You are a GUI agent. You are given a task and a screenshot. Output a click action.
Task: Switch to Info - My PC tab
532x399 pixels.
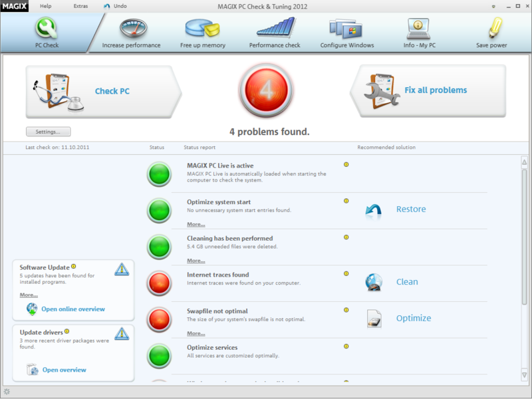tap(419, 33)
